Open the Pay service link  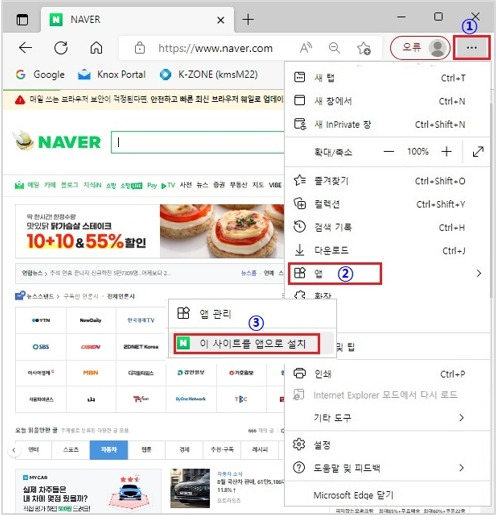point(152,185)
